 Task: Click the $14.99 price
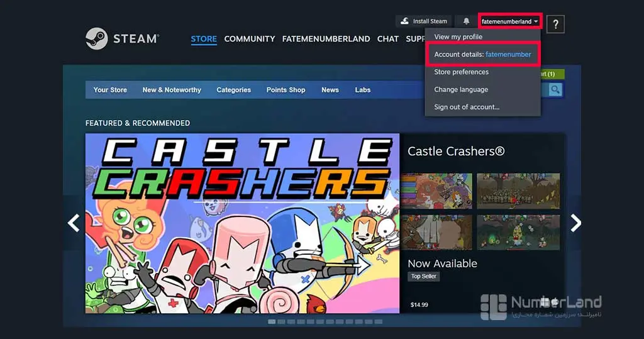coord(419,304)
